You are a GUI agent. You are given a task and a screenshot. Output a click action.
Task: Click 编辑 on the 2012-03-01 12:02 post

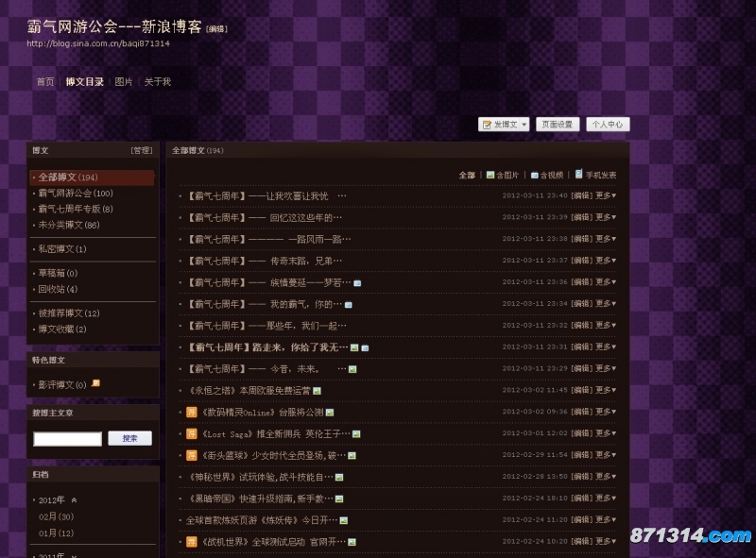pyautogui.click(x=581, y=433)
